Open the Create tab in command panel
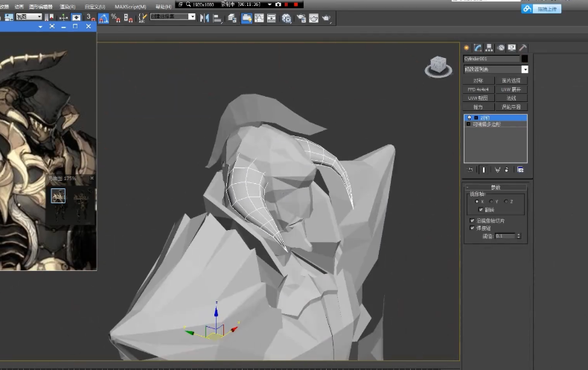Viewport: 588px width, 370px height. coord(467,48)
